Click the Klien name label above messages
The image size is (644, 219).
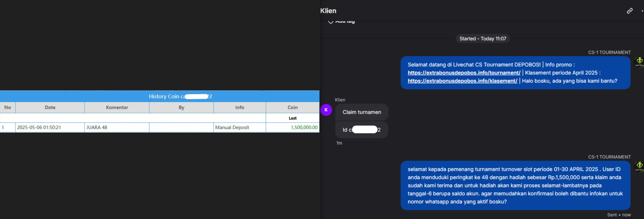340,100
